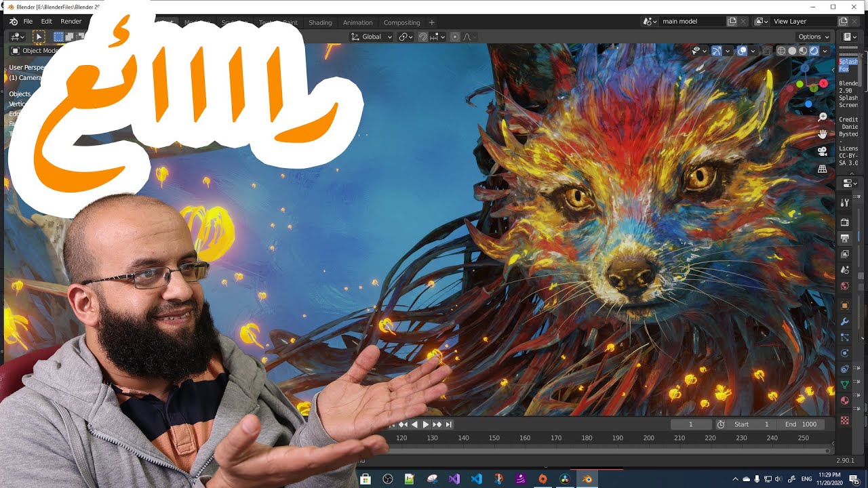Image resolution: width=868 pixels, height=488 pixels.
Task: Click the current frame number field
Action: pyautogui.click(x=691, y=424)
